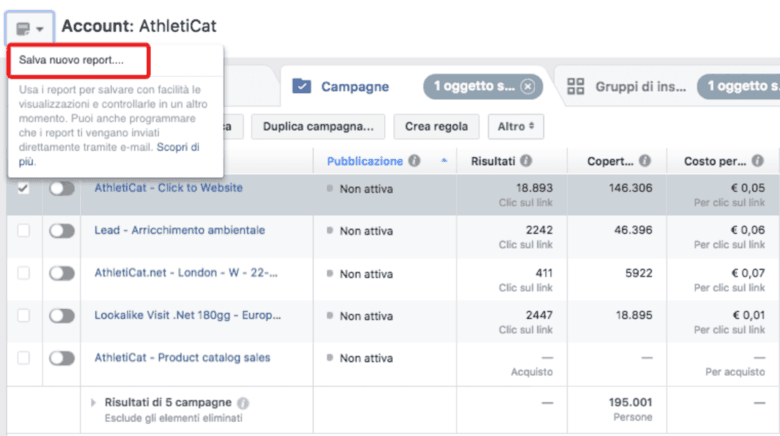Show info icon for Risultati column
The height and width of the screenshot is (436, 780).
coord(526,161)
